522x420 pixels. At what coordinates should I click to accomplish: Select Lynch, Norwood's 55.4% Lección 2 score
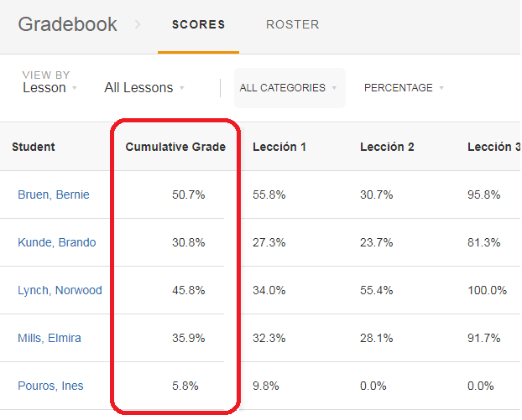click(377, 290)
